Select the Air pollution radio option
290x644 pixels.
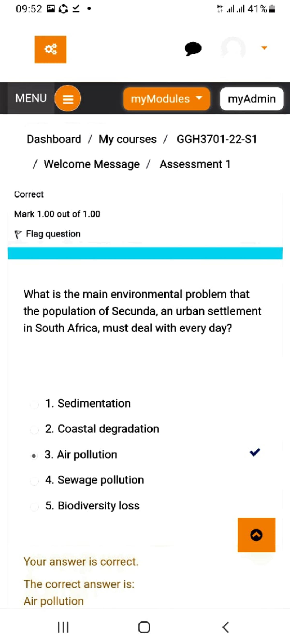[34, 455]
